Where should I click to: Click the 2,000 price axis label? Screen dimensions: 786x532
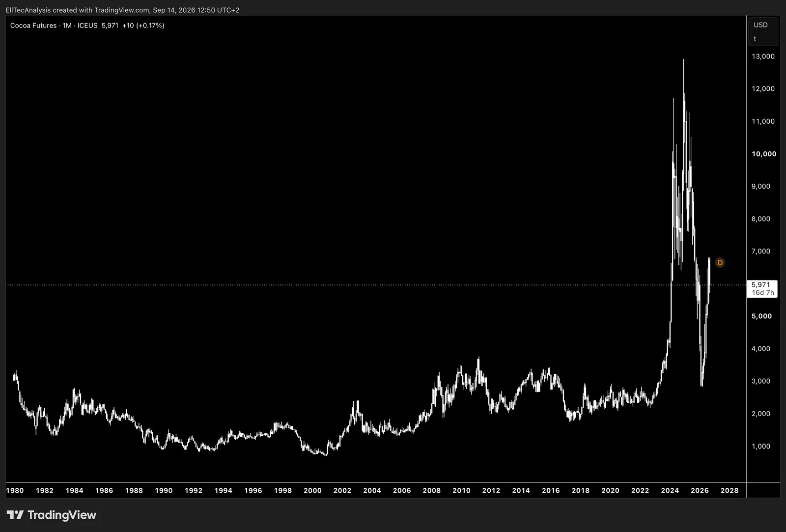point(761,414)
